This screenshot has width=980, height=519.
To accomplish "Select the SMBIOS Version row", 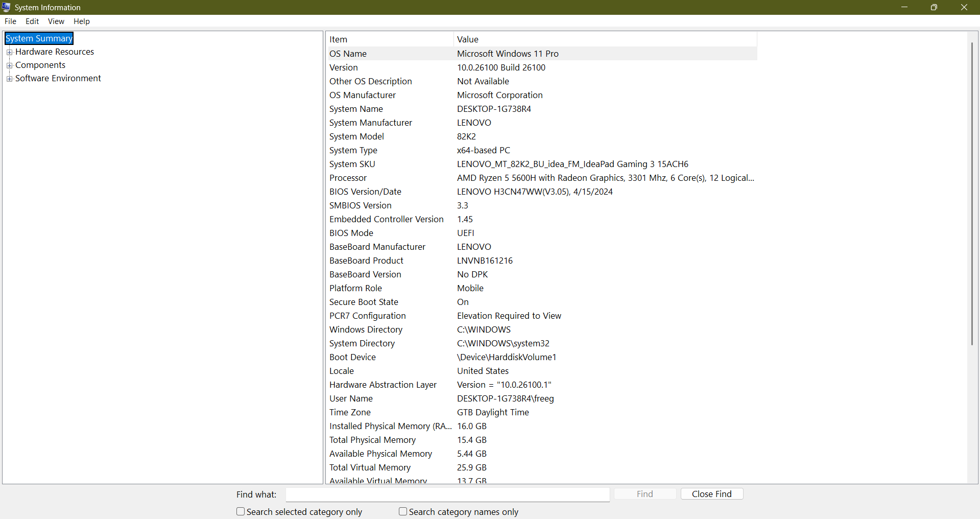I will click(x=542, y=205).
